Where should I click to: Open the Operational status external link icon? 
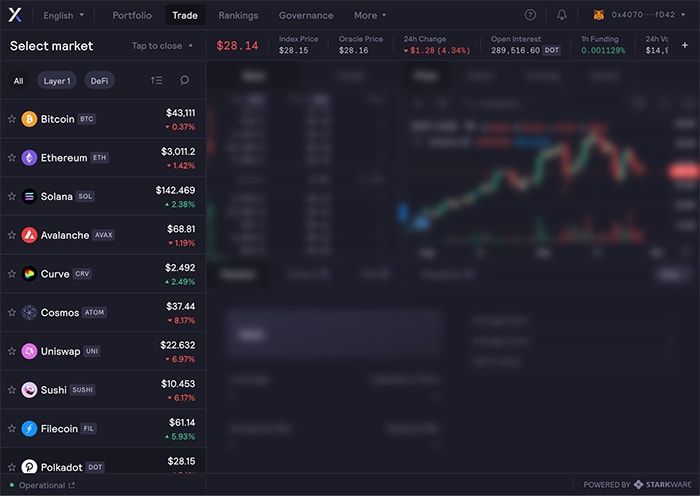pyautogui.click(x=71, y=485)
